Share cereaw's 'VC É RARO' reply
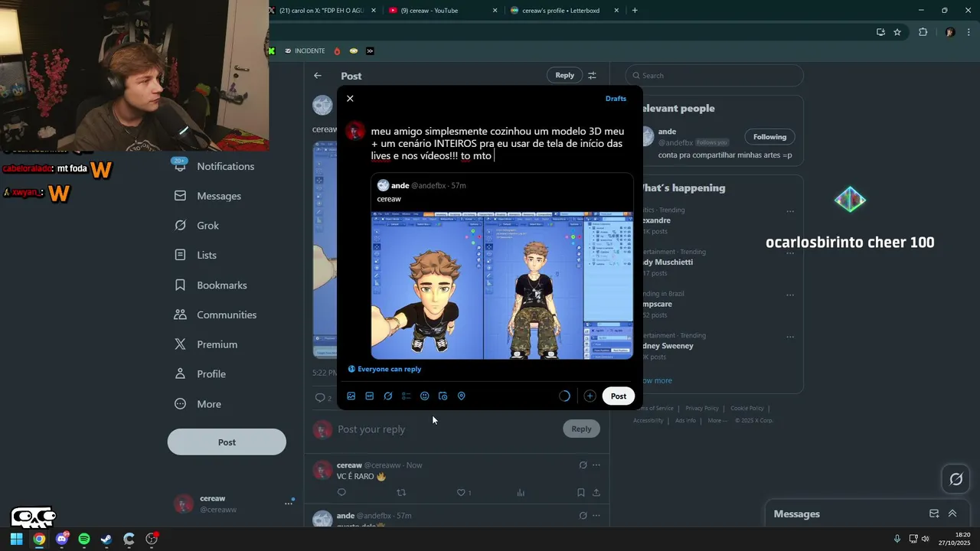Screen dimensions: 980x551 click(596, 493)
